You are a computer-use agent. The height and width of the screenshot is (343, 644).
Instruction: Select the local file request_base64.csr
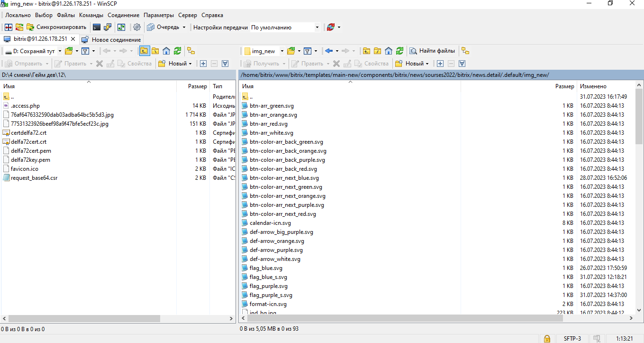[34, 178]
